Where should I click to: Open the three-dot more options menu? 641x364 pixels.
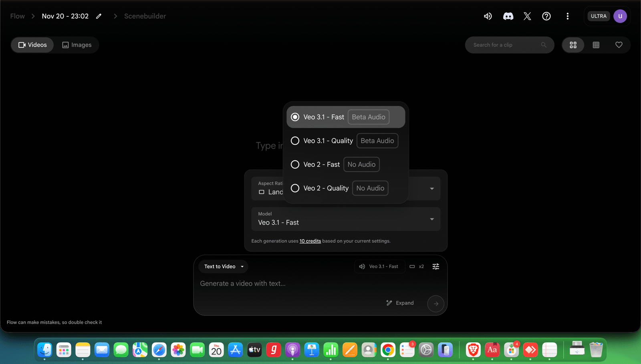[x=567, y=16]
